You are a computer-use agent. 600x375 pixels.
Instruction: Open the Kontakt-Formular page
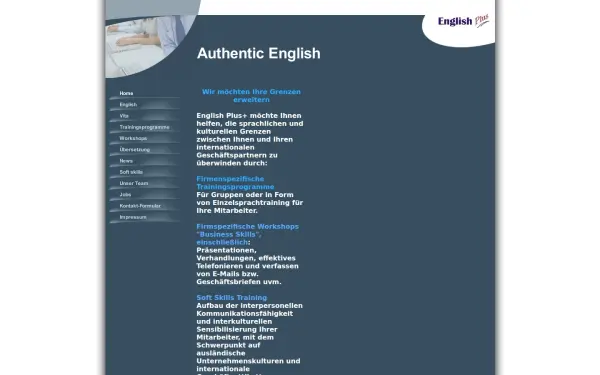click(x=144, y=206)
